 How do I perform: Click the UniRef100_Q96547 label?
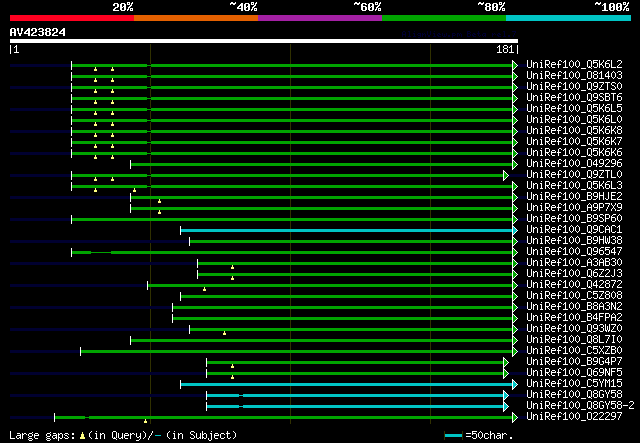[574, 252]
